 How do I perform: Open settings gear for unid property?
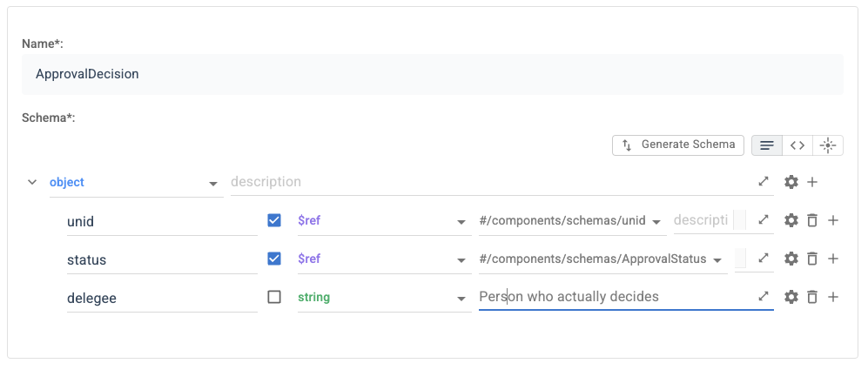791,220
